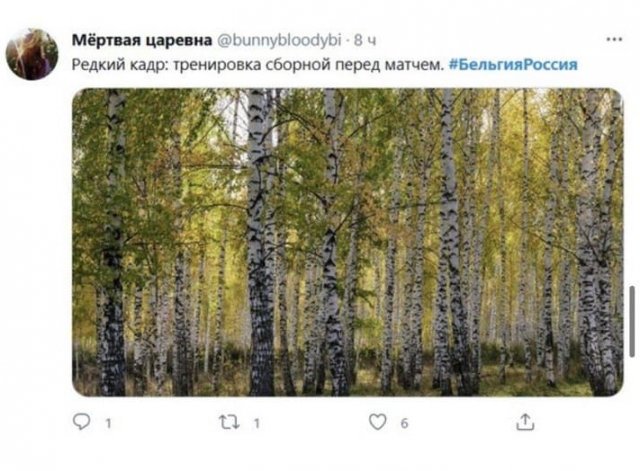Viewport: 640px width, 471px height.
Task: Open the birch forest photo
Action: click(348, 242)
